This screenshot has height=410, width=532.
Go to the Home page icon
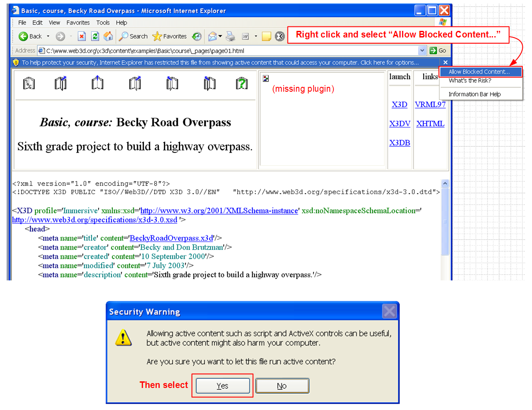click(108, 37)
